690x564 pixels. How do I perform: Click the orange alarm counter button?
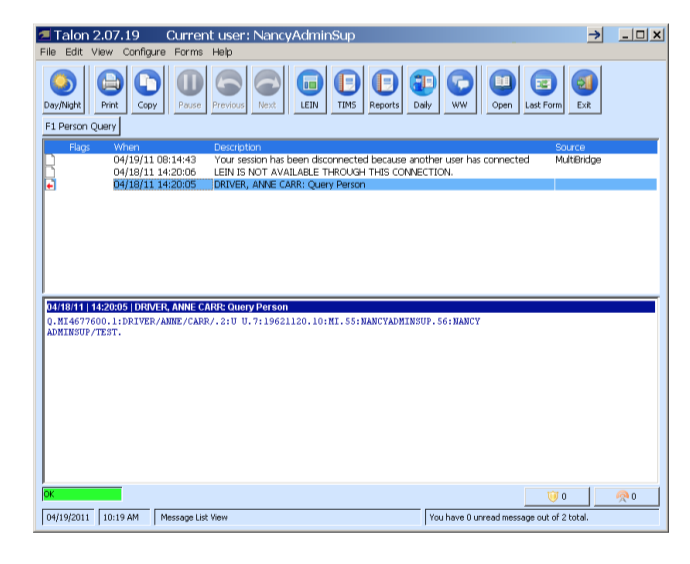(x=626, y=497)
